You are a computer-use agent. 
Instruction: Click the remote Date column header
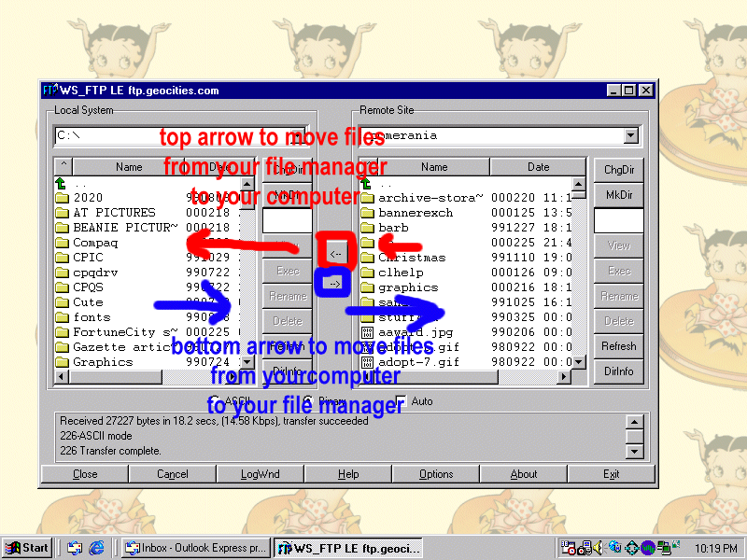click(538, 167)
